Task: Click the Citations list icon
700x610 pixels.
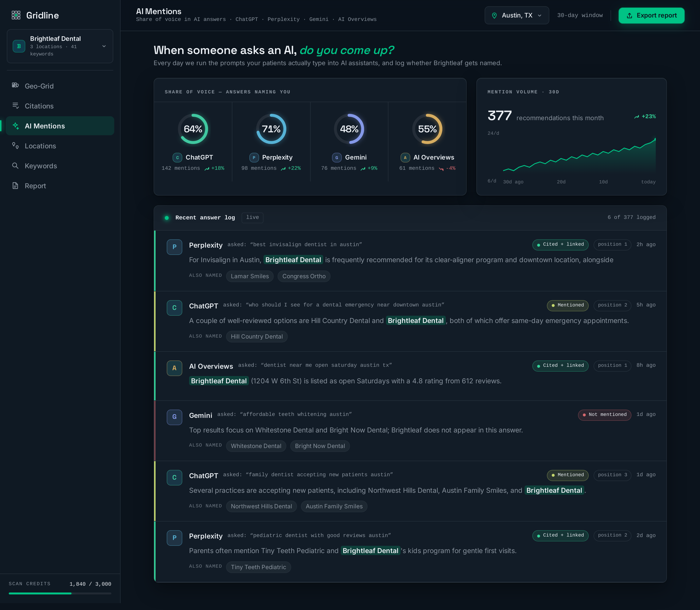Action: click(15, 106)
